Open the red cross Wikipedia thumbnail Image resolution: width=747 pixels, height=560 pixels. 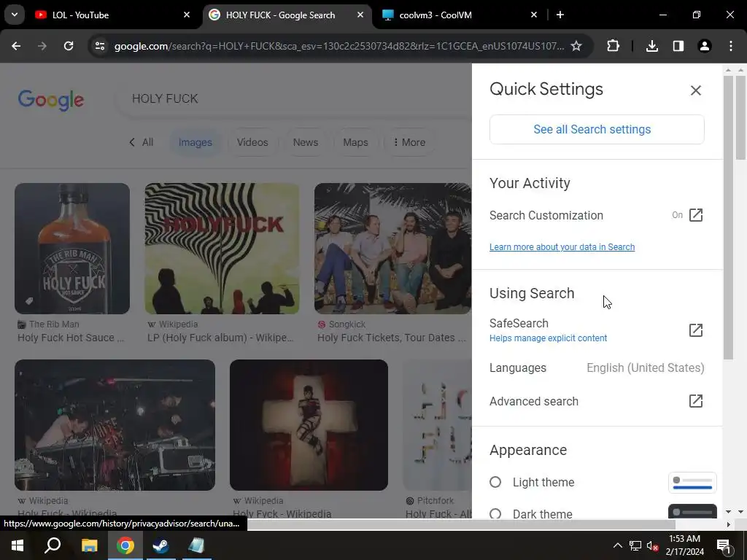click(x=309, y=425)
